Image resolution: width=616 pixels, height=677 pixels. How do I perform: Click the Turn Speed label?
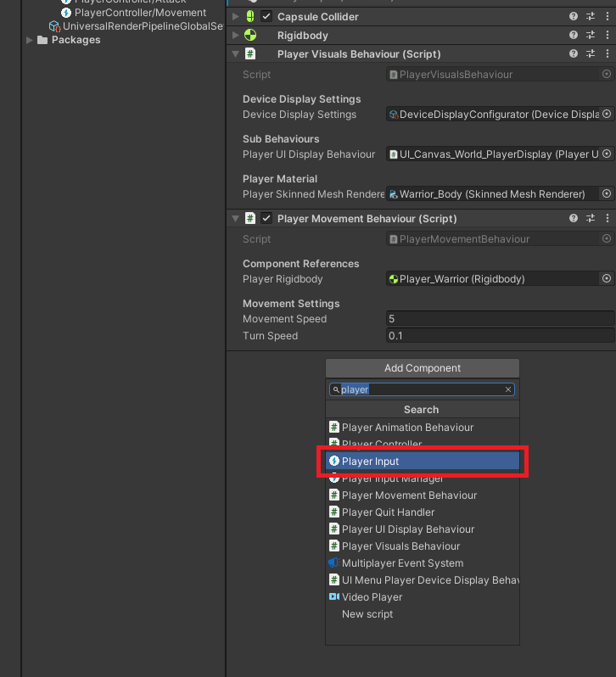270,335
